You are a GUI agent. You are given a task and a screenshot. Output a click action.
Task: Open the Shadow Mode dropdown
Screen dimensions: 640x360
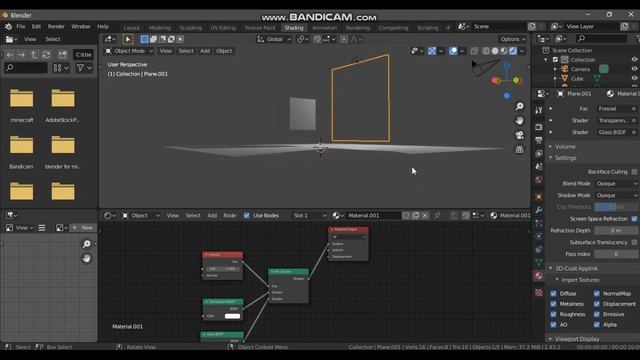(x=616, y=196)
